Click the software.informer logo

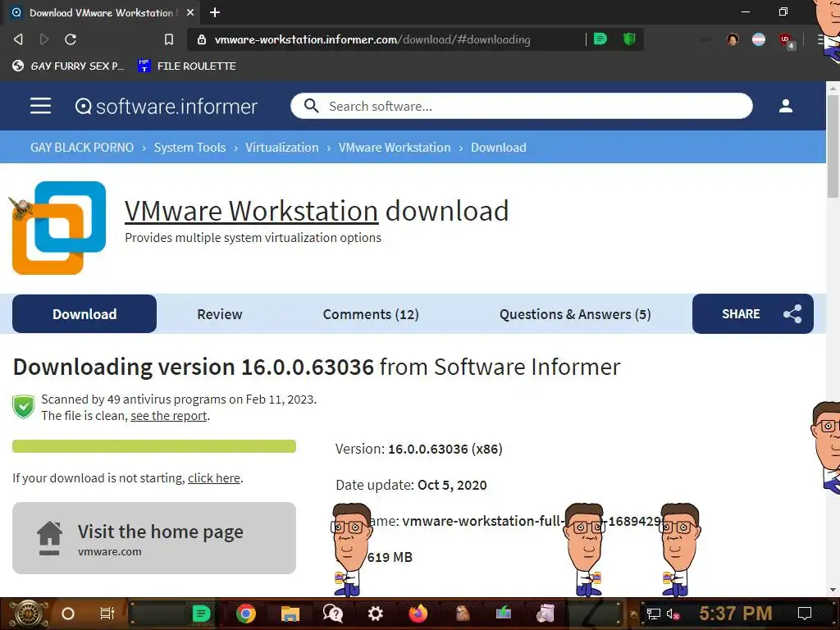click(166, 106)
